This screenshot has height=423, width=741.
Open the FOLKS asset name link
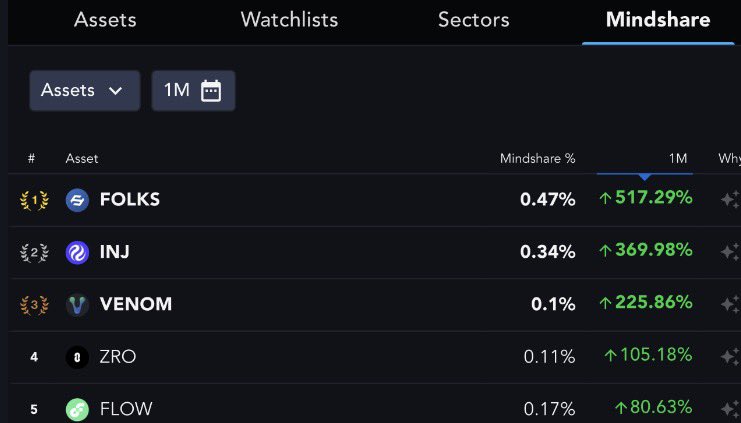coord(129,199)
